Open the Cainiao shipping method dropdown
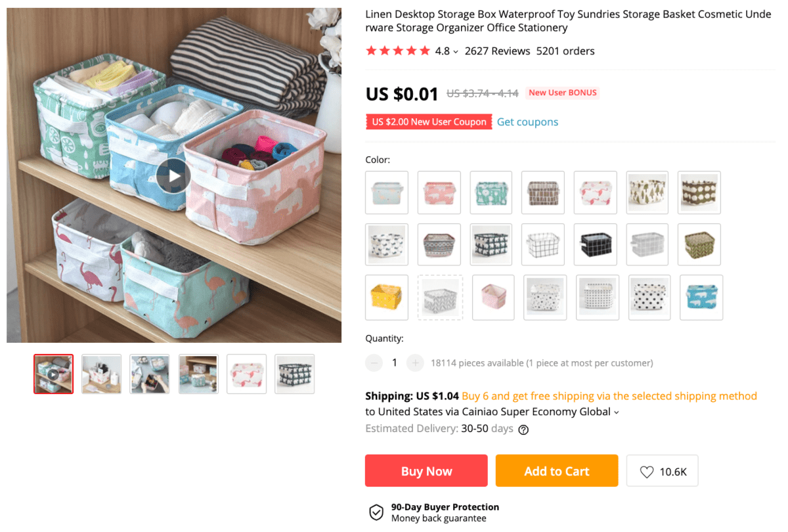The image size is (788, 532). (616, 412)
